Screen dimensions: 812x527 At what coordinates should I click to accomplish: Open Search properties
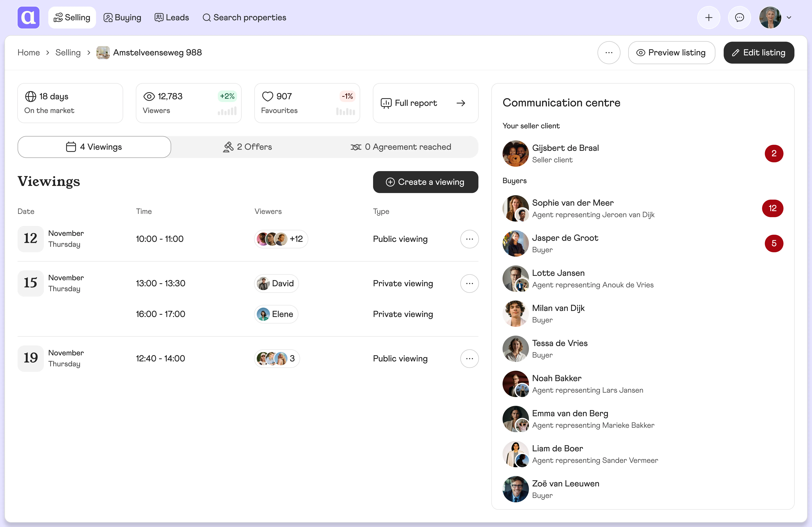(244, 17)
